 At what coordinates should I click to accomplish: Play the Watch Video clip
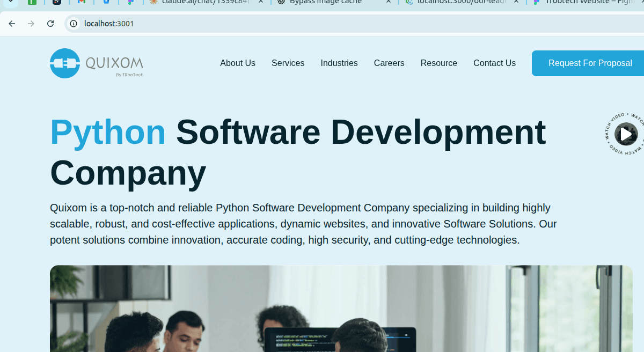tap(625, 134)
